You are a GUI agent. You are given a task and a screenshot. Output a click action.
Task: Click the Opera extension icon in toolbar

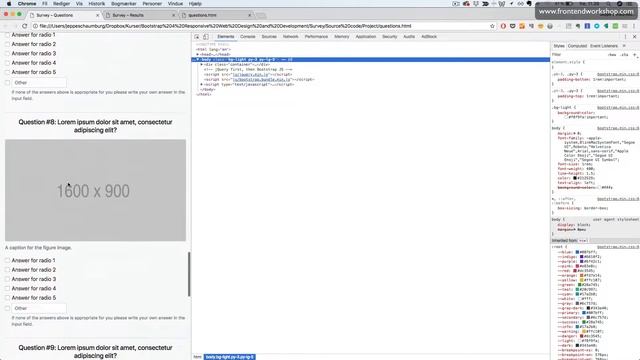(503, 26)
